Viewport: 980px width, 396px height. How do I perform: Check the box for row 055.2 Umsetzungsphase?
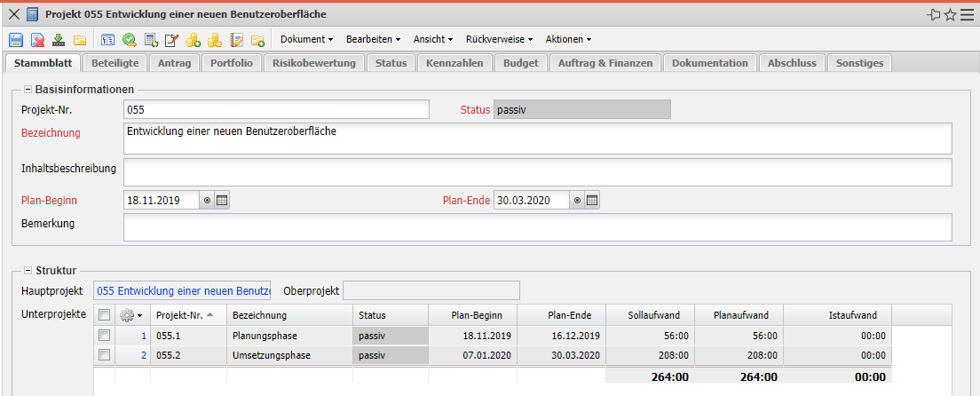click(x=105, y=354)
